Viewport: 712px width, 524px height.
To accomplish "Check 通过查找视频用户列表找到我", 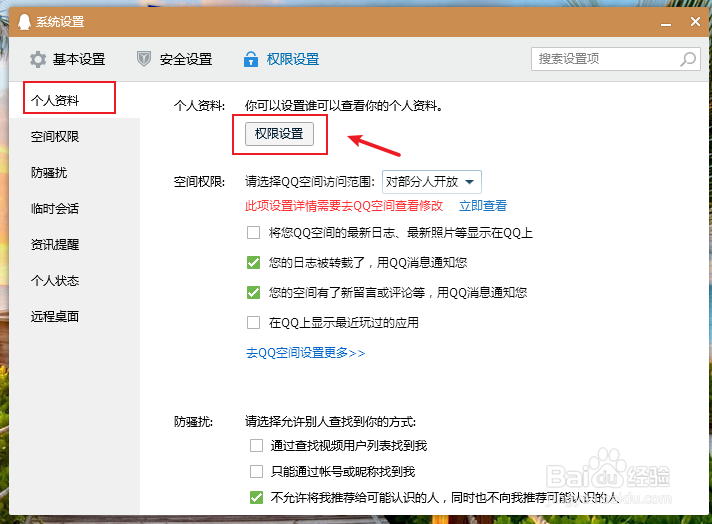I will point(257,445).
